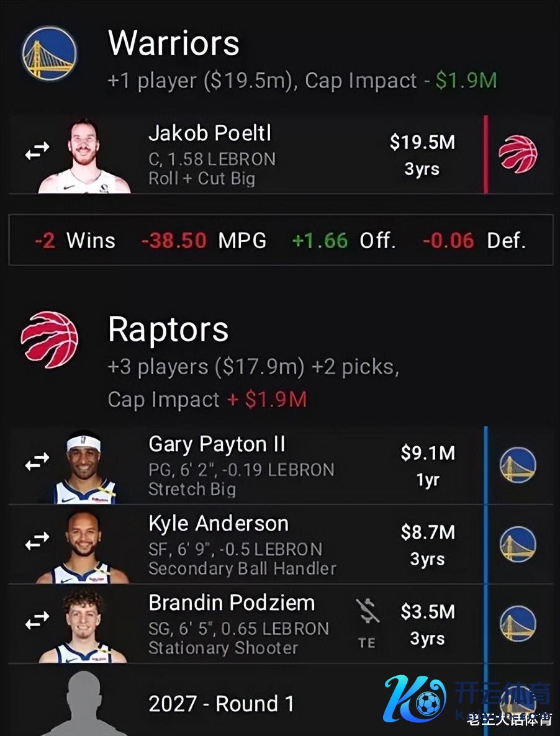Screen dimensions: 560x736
Task: Select the Jakob Poeltl name link
Action: point(210,133)
